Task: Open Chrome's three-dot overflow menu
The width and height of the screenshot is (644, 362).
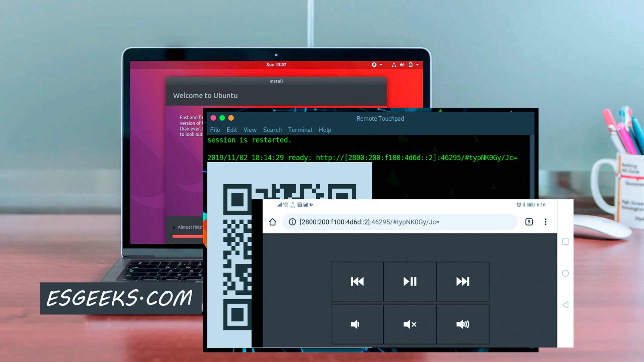Action: point(545,222)
